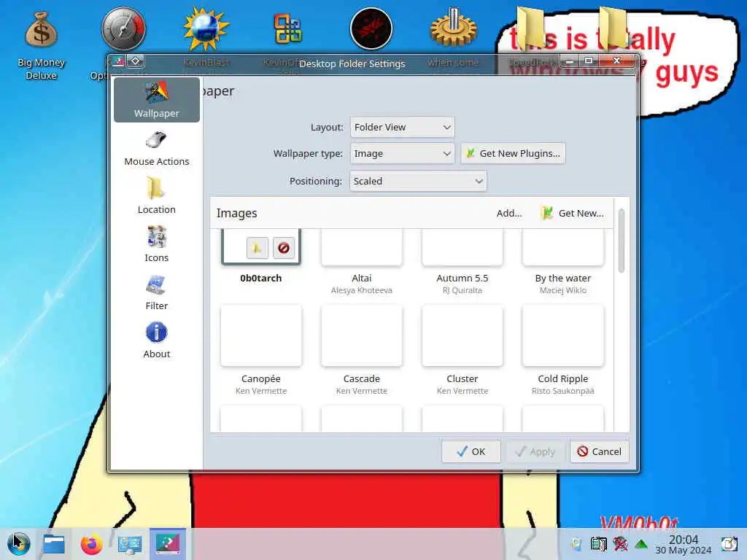Open the golden gear desktop icon
747x560 pixels.
(x=453, y=28)
